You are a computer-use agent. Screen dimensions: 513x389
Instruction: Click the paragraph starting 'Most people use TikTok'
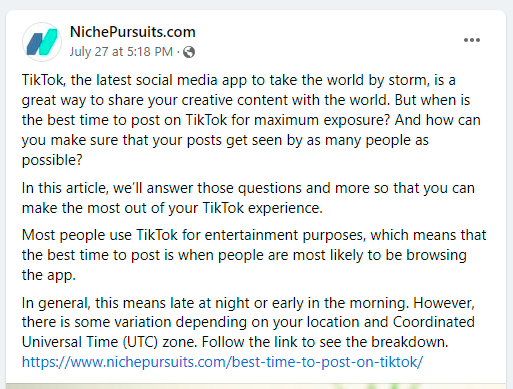click(254, 255)
